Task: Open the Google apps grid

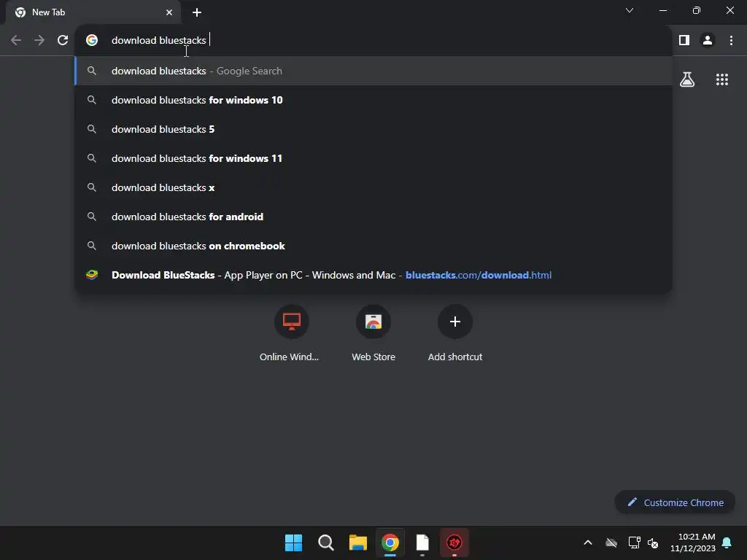Action: (721, 79)
